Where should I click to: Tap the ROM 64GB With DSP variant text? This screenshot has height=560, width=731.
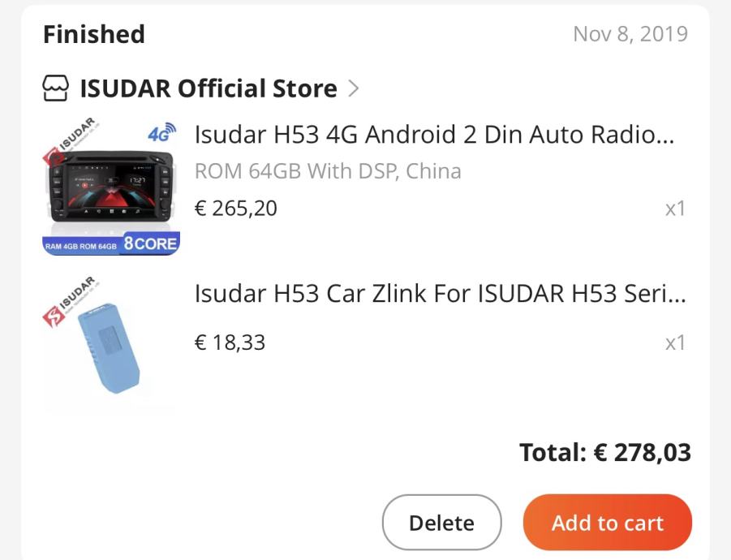tap(328, 171)
